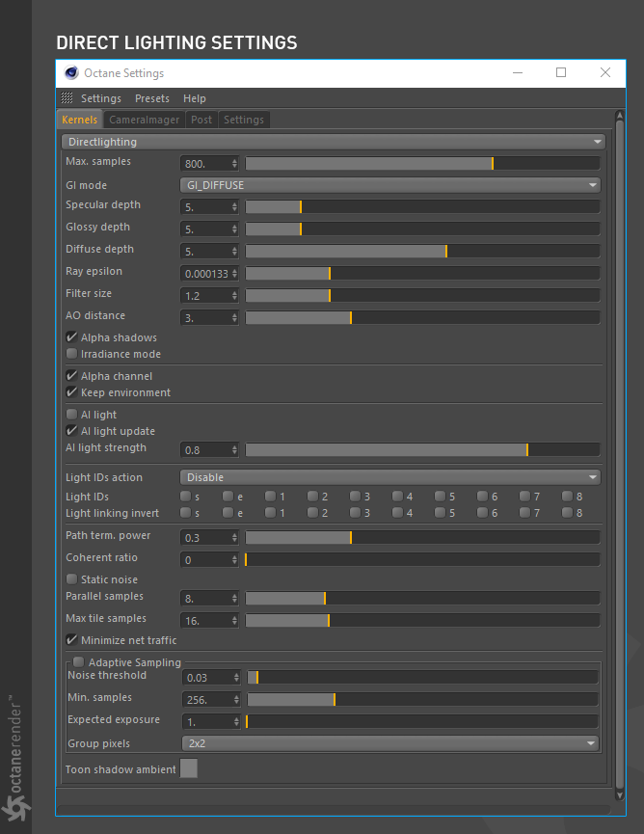Disable the Alpha shadows checkbox
Image resolution: width=644 pixels, height=834 pixels.
71,337
